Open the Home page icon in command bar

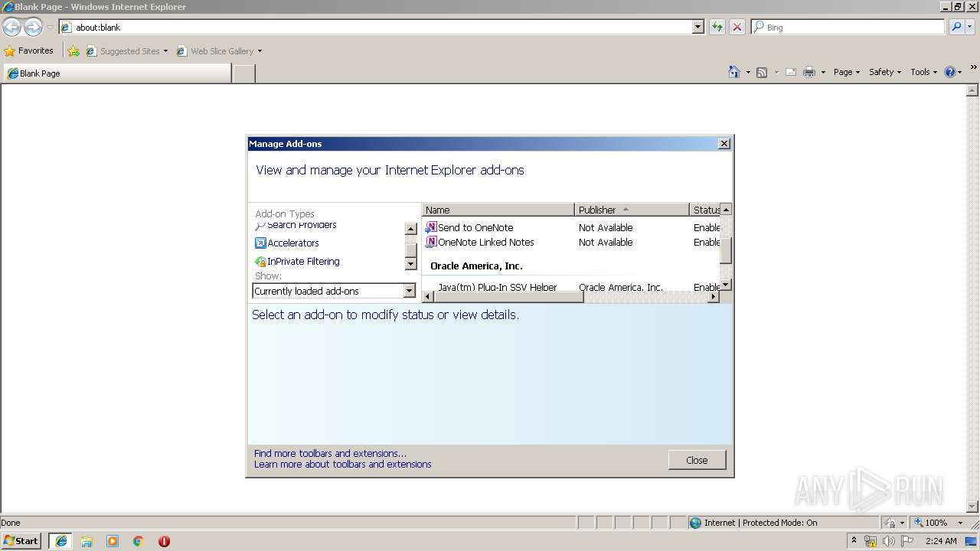coord(733,72)
